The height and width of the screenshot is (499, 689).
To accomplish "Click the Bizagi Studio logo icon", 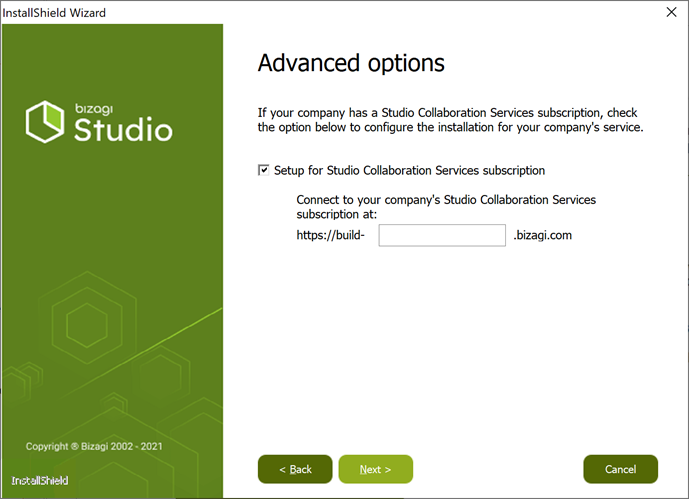I will (45, 122).
